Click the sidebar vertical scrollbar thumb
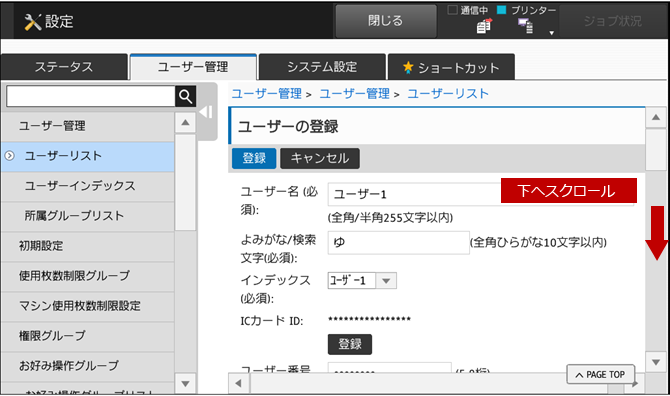This screenshot has height=396, width=670. (x=185, y=182)
